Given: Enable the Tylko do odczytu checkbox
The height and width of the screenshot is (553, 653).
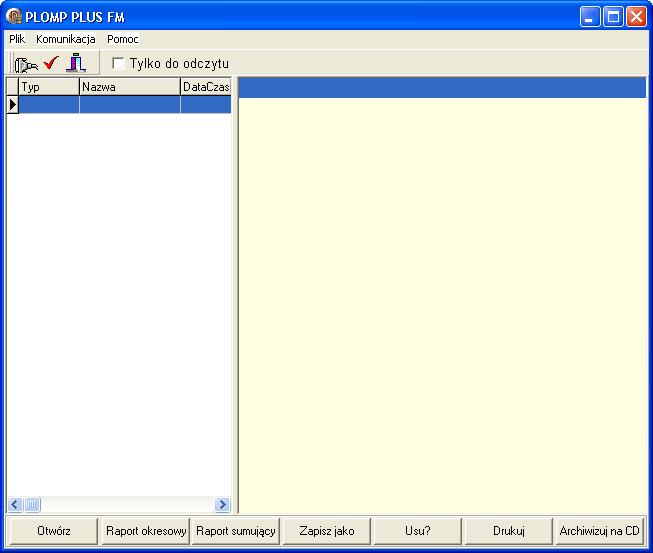Looking at the screenshot, I should 118,63.
